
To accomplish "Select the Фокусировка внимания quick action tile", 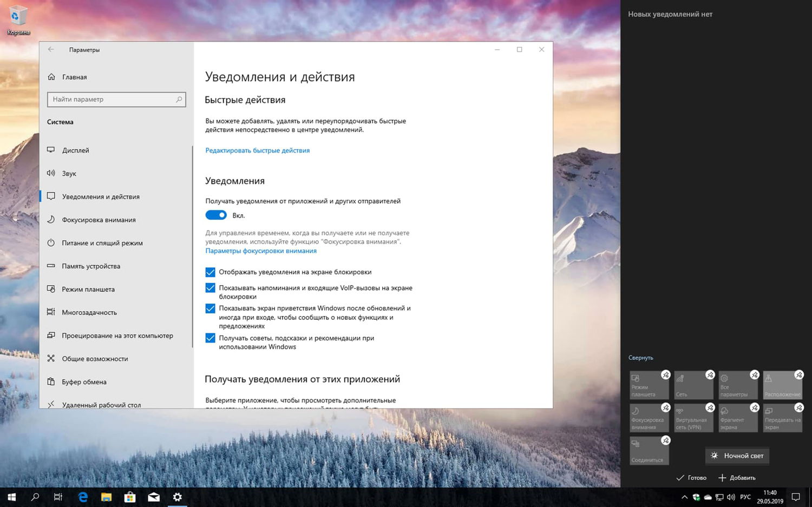I will point(649,418).
